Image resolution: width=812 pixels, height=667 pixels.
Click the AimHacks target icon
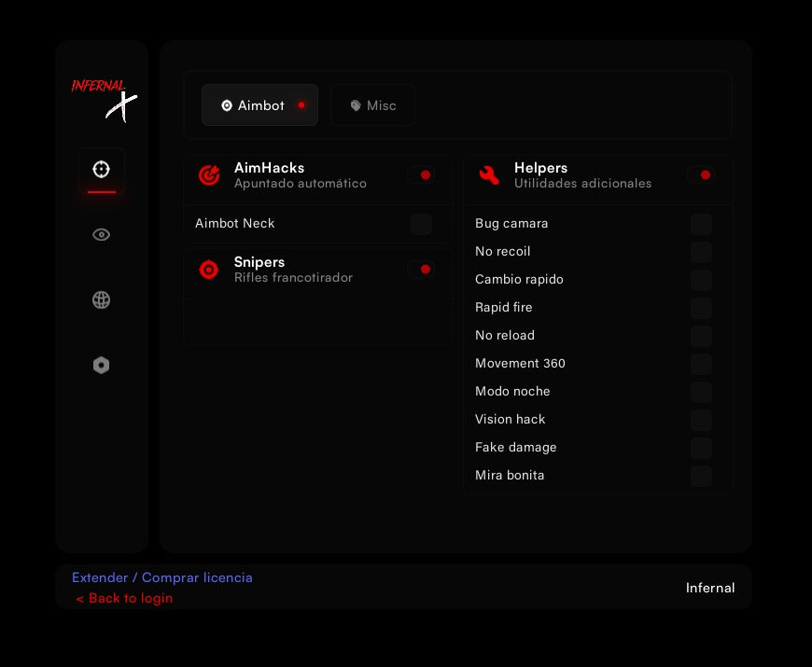point(209,175)
